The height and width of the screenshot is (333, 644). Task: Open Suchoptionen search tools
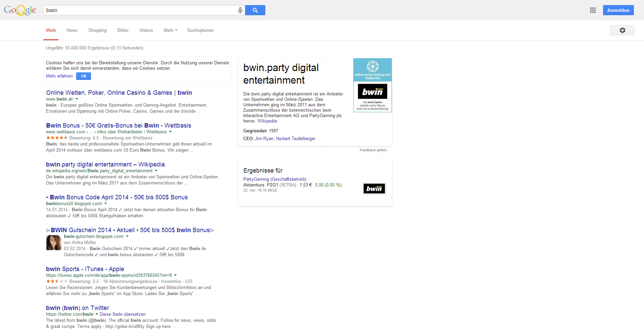click(200, 30)
